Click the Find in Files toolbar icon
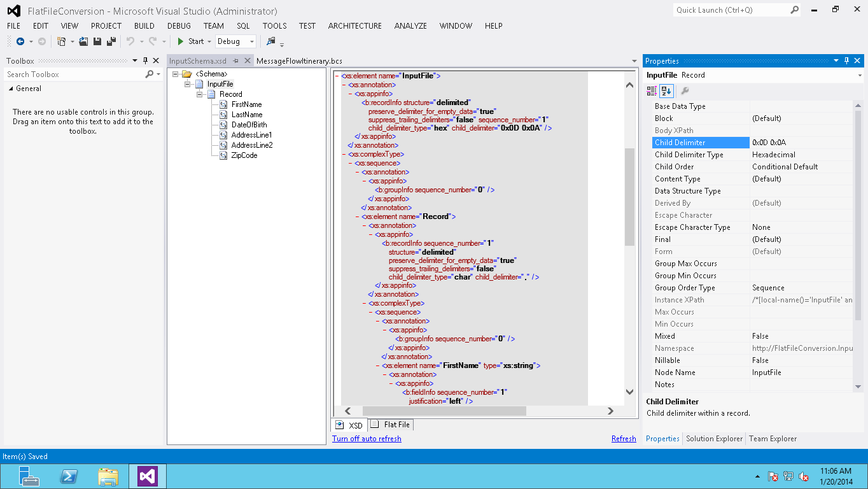 [271, 41]
